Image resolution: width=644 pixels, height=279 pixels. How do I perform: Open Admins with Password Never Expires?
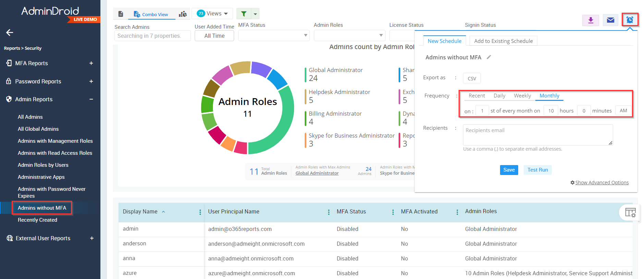click(51, 193)
